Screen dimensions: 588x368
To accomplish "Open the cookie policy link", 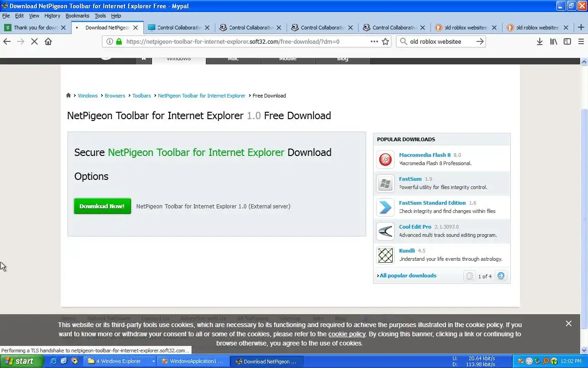I will tap(347, 334).
